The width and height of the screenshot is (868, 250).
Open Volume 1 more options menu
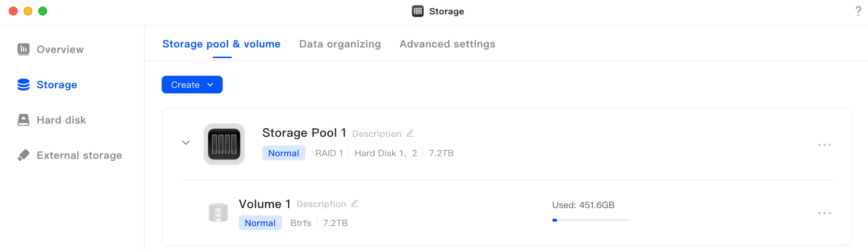(824, 213)
